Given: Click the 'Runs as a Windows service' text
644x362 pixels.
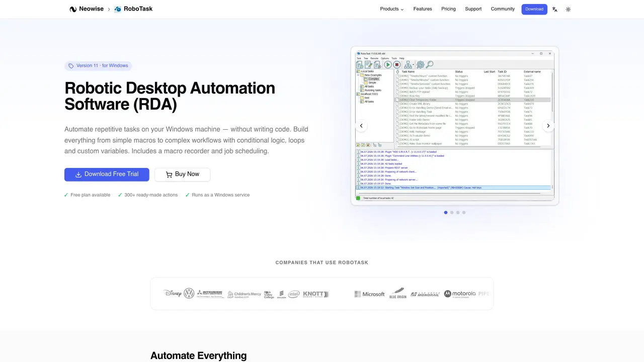Looking at the screenshot, I should pyautogui.click(x=221, y=195).
